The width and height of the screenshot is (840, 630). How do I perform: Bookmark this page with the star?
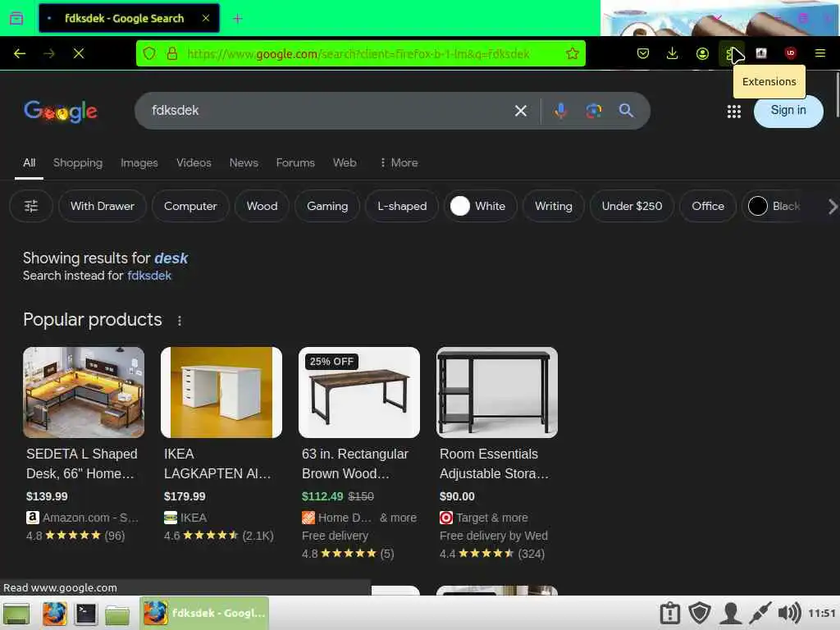pos(572,53)
